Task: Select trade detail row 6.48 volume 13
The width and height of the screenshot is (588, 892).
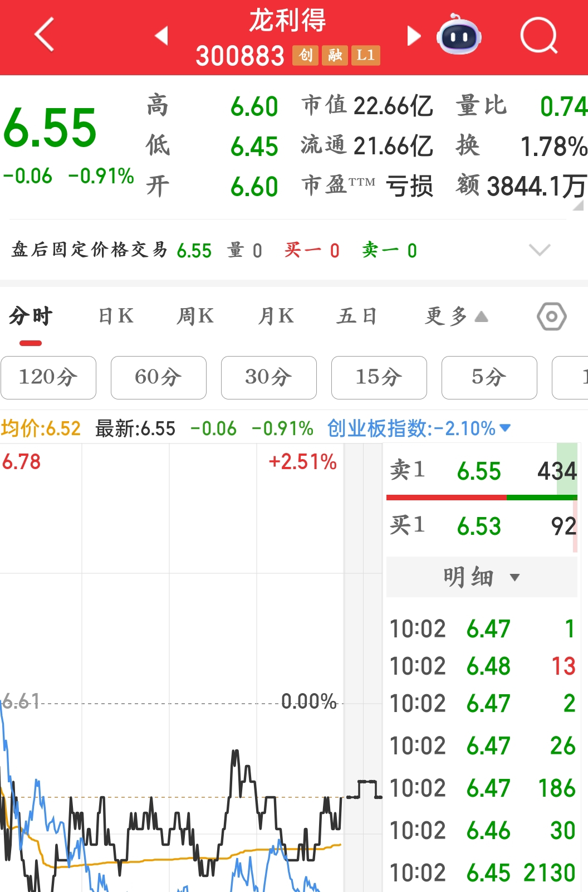Action: tap(482, 666)
